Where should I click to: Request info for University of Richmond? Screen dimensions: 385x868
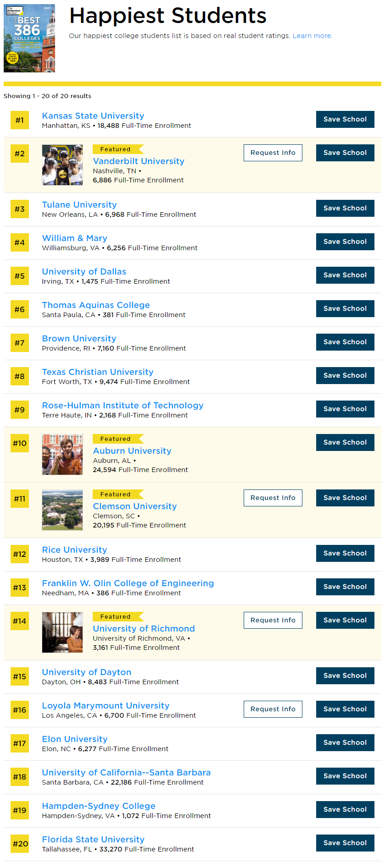coord(273,620)
